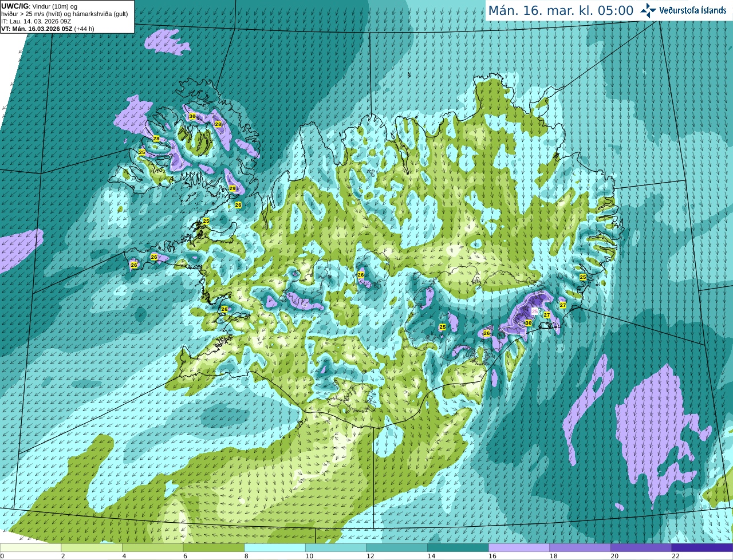733x560 pixels.
Task: Click the legend tick label 6
Action: (x=185, y=556)
